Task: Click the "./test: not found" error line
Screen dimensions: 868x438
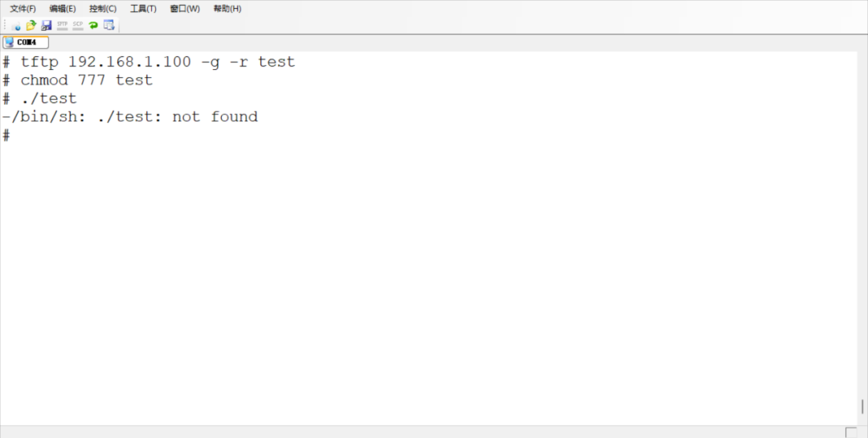Action: click(129, 117)
